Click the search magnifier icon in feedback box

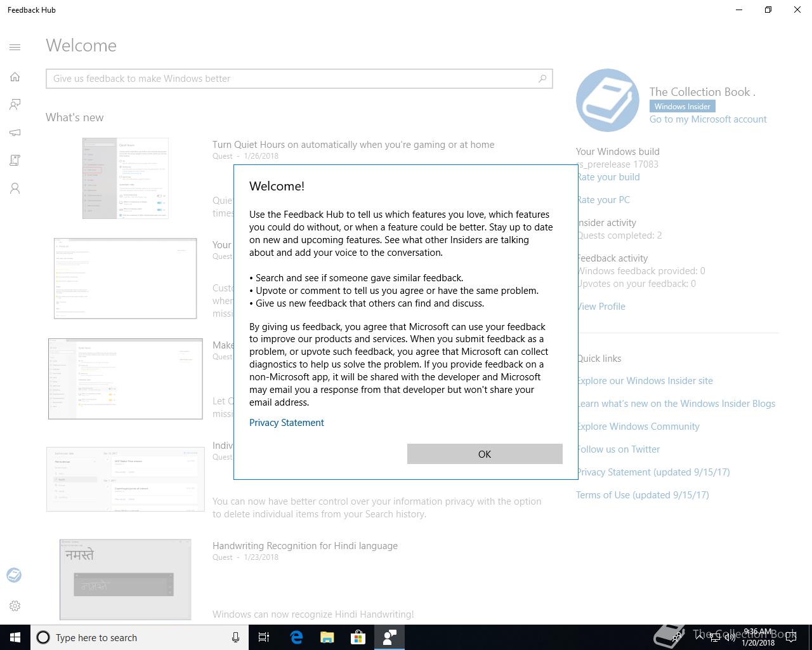[542, 79]
